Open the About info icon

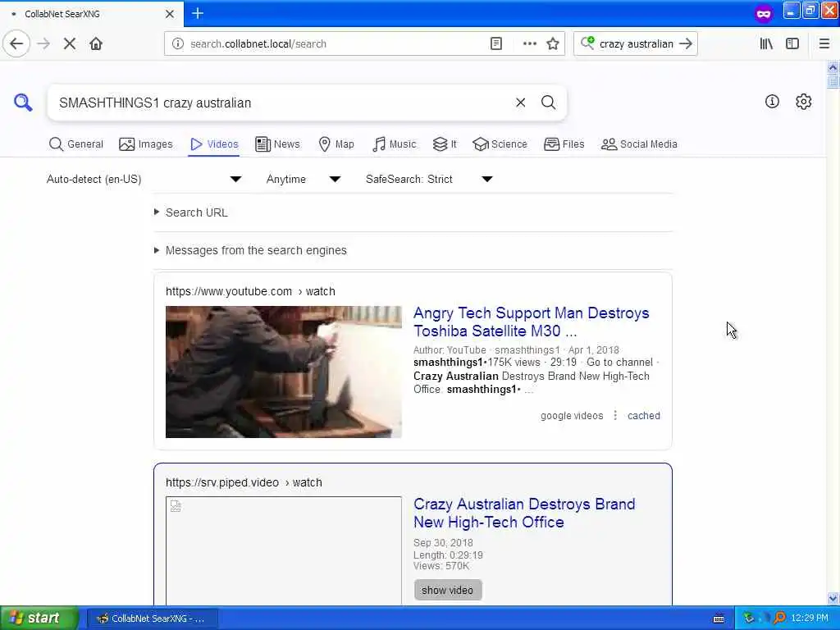coord(772,101)
